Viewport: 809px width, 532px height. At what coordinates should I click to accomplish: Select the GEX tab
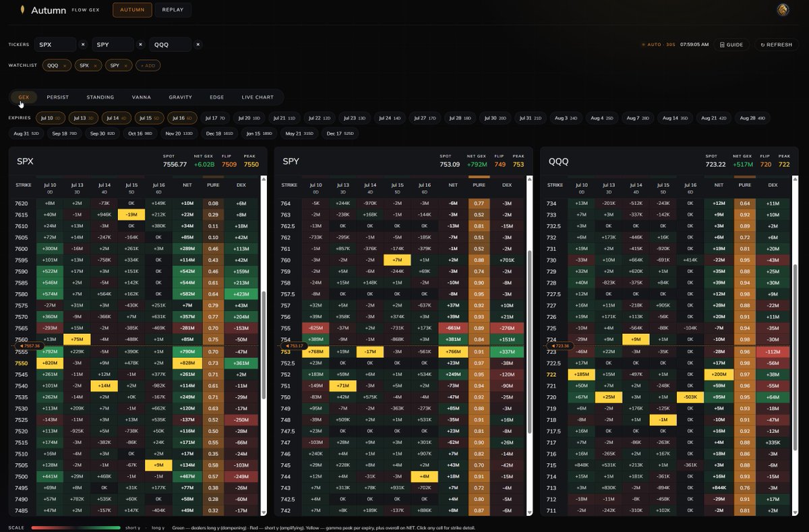pos(24,97)
